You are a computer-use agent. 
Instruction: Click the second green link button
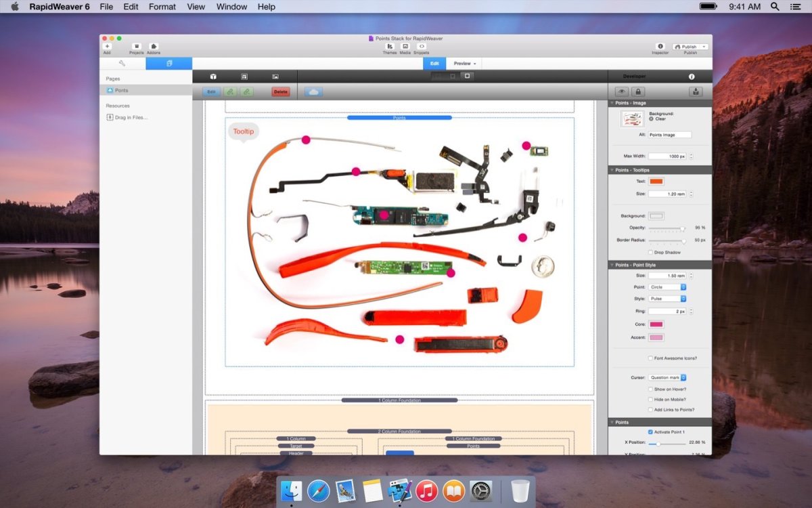(x=247, y=91)
